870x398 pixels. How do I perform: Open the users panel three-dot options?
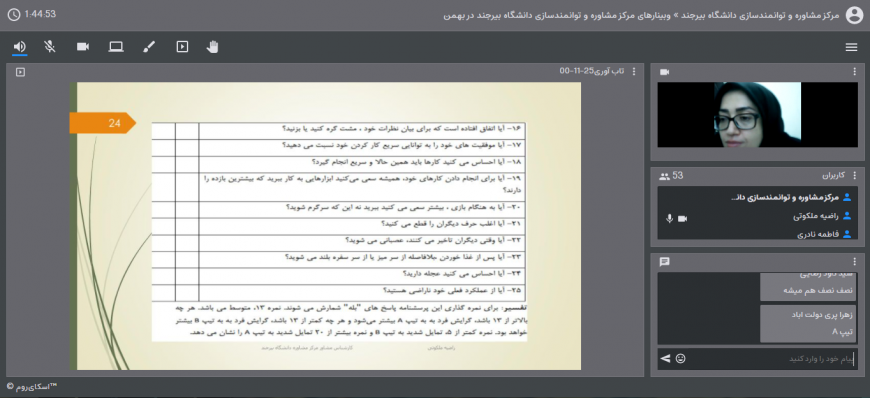click(855, 176)
